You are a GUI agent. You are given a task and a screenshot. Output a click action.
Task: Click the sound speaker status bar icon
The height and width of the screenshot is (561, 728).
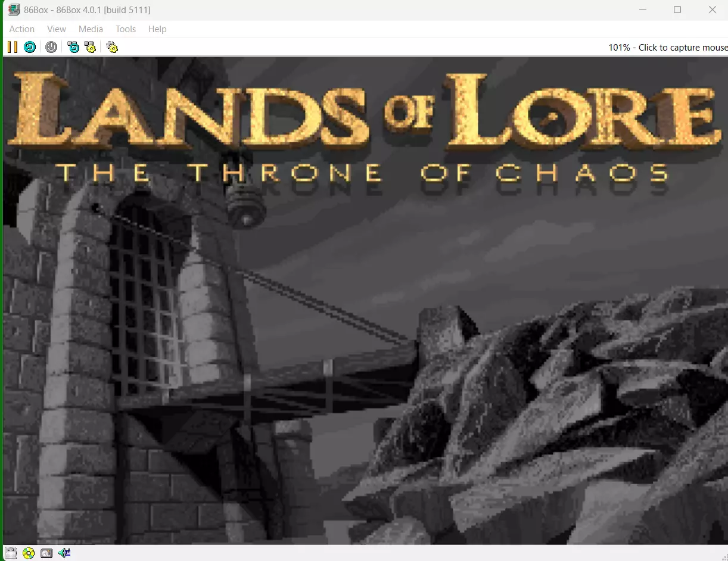coord(64,553)
